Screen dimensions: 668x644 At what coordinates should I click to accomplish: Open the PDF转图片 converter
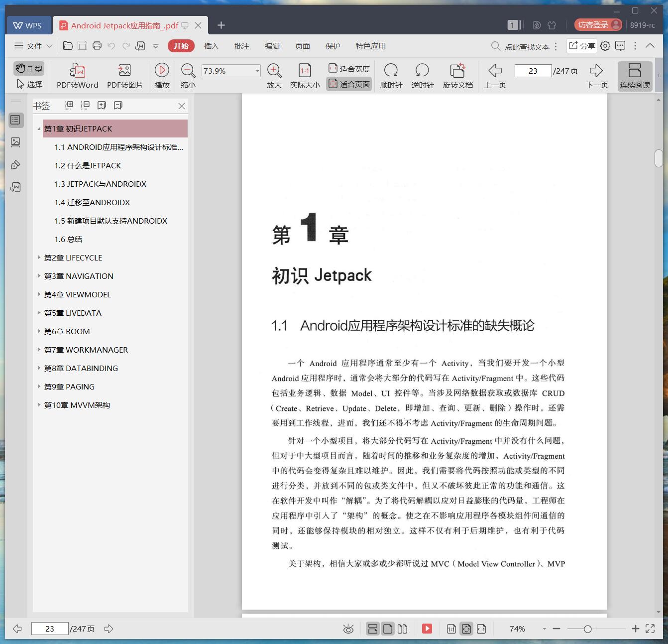[x=125, y=76]
